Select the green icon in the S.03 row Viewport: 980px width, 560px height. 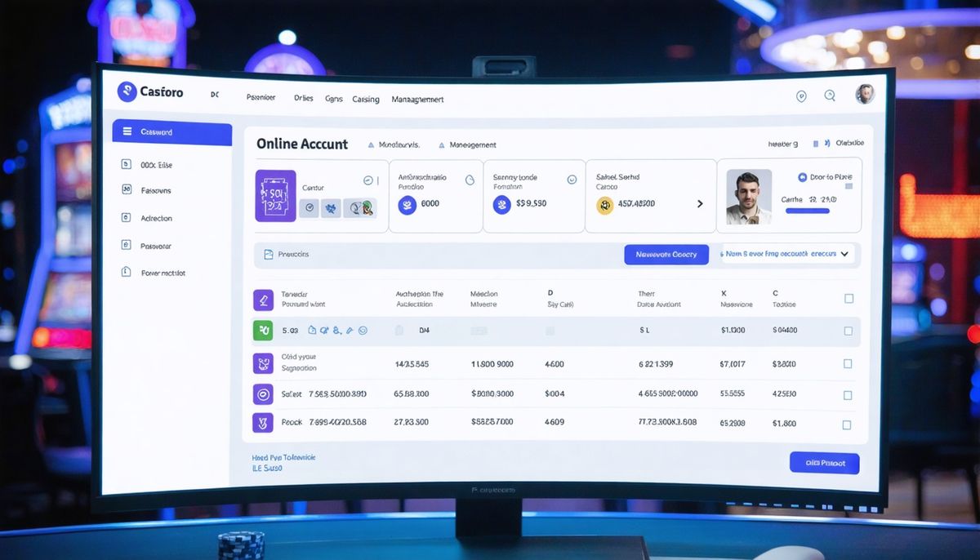(x=263, y=331)
